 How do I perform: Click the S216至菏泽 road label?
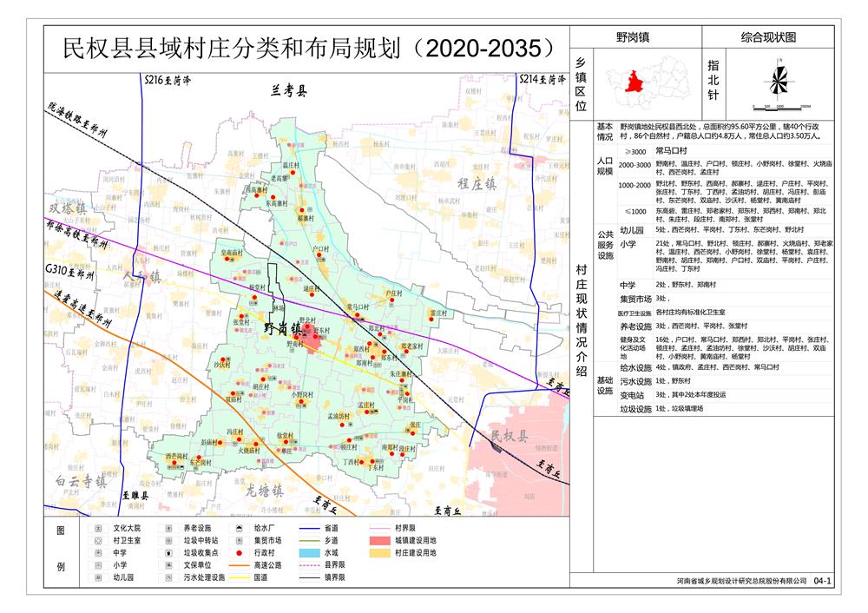pos(168,80)
